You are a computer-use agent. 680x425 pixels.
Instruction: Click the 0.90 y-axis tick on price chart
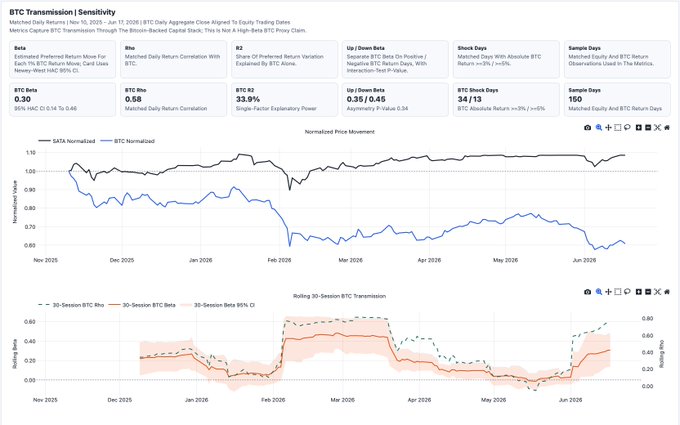pos(31,190)
